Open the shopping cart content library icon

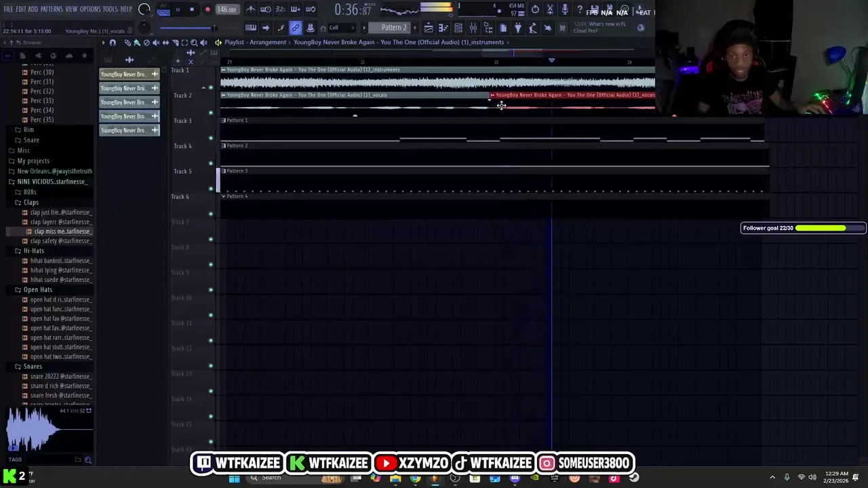(x=562, y=28)
